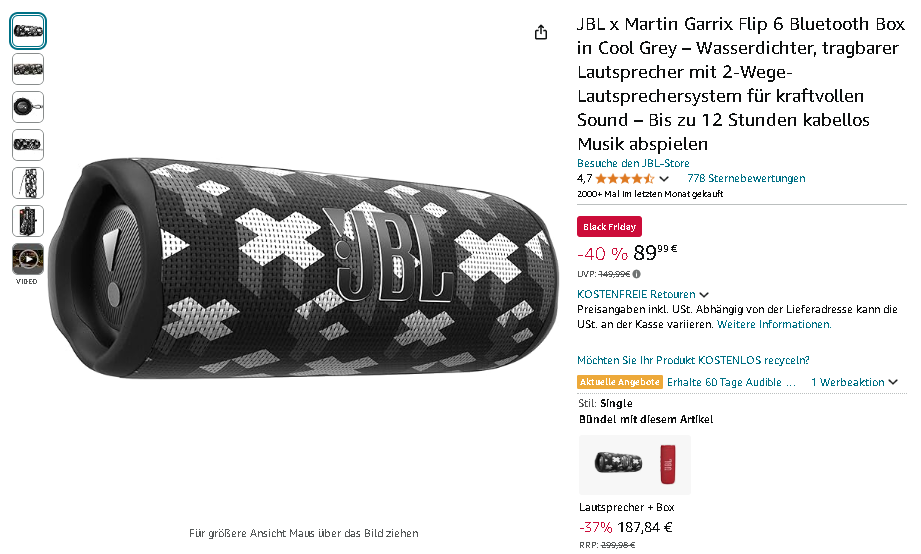Open the 60 Tage Audible offer
The image size is (921, 554).
click(x=731, y=382)
